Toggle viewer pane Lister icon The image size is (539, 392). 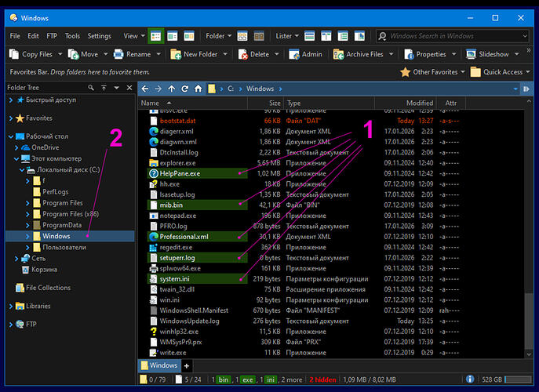(359, 36)
